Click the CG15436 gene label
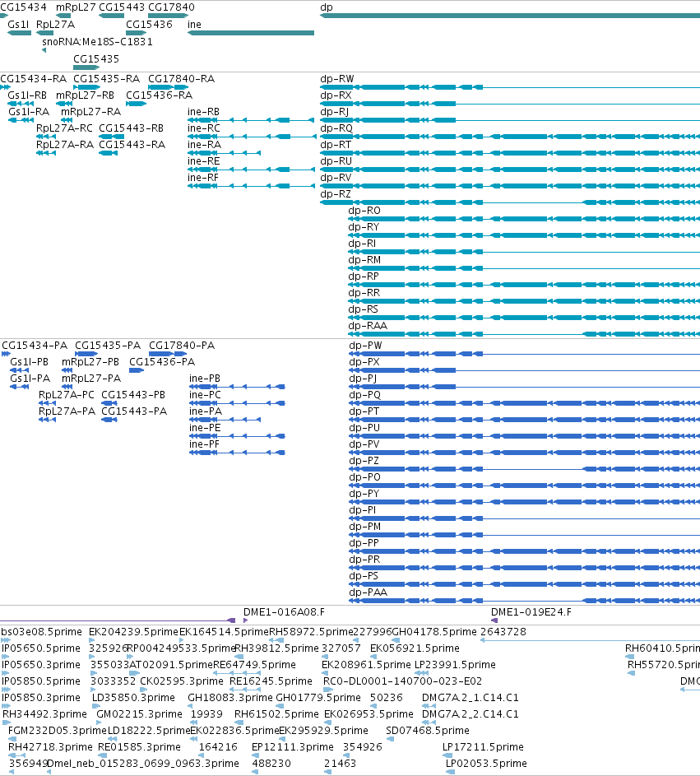700x776 pixels. pos(149,25)
